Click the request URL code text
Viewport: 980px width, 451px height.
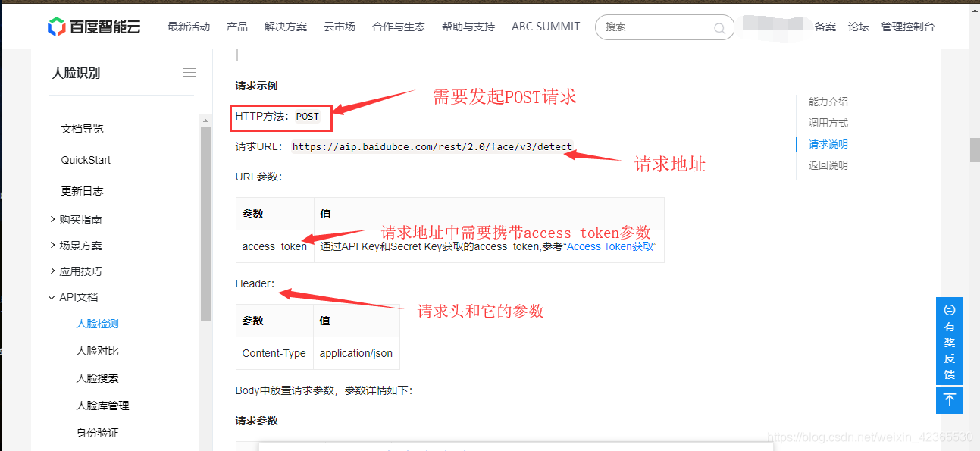[432, 147]
